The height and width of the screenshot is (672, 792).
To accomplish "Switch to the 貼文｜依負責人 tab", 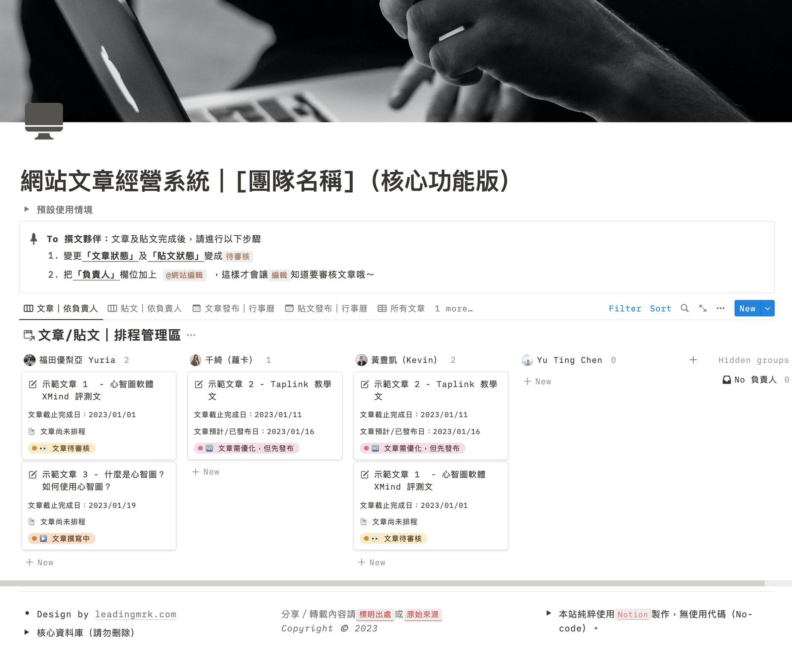I will (145, 309).
